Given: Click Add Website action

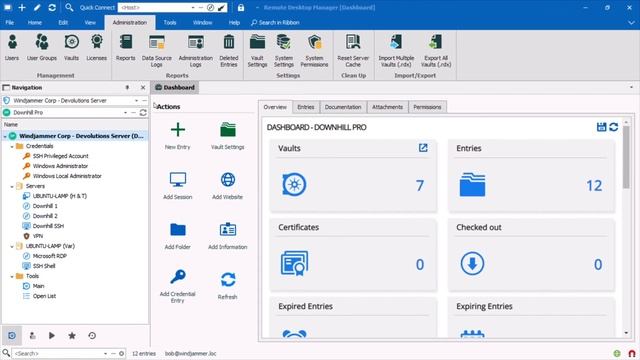Looking at the screenshot, I should point(228,186).
